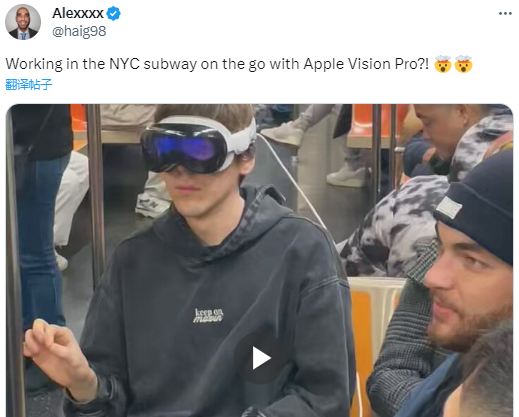This screenshot has height=417, width=519.
Task: Click the white label patch on beanie
Action: (x=449, y=207)
